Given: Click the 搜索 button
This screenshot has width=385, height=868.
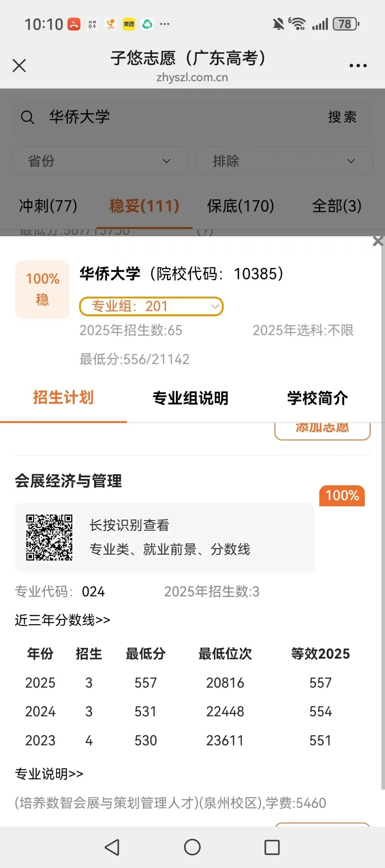Looking at the screenshot, I should point(342,117).
